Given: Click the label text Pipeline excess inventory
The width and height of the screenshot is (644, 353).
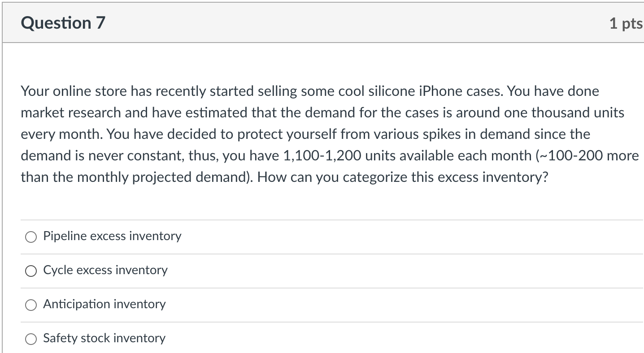Looking at the screenshot, I should click(112, 236).
